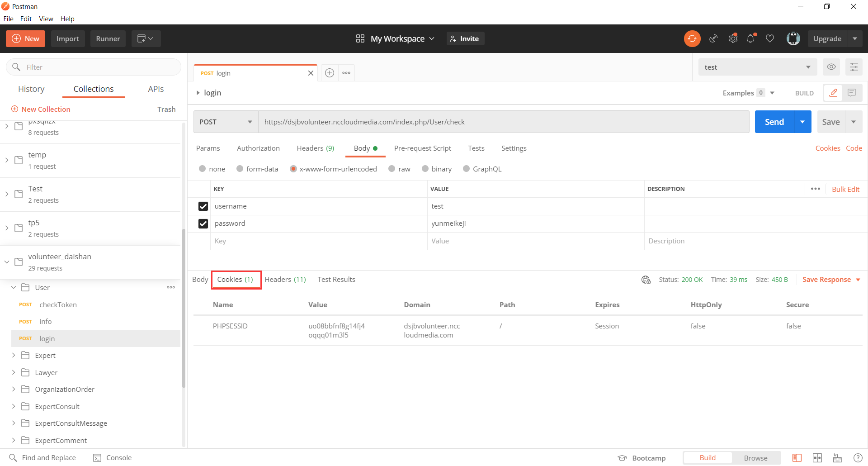
Task: Click the empty Key cell in the body table
Action: [x=319, y=241]
